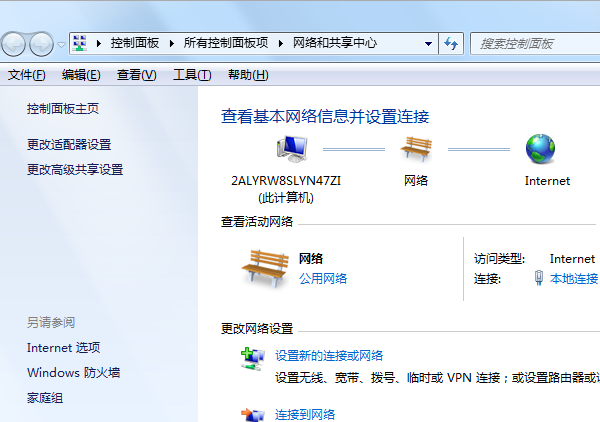Click the Internet label under the globe

pyautogui.click(x=547, y=181)
